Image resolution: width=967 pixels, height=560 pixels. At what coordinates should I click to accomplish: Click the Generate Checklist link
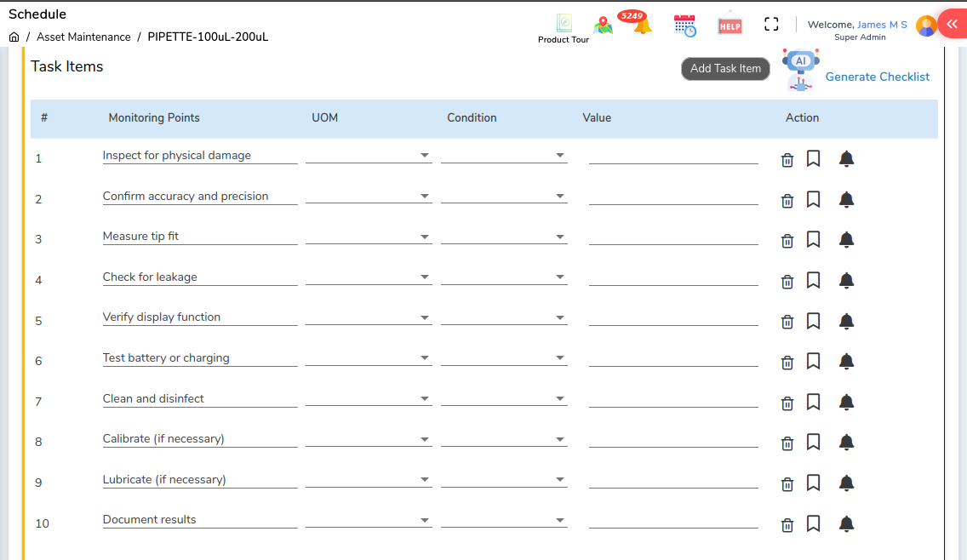coord(877,77)
